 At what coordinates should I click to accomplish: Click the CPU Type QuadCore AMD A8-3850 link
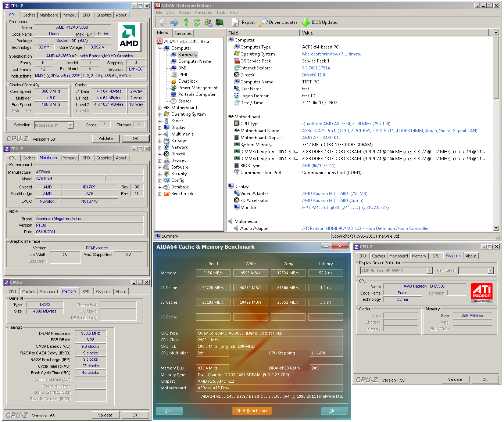tap(346, 124)
